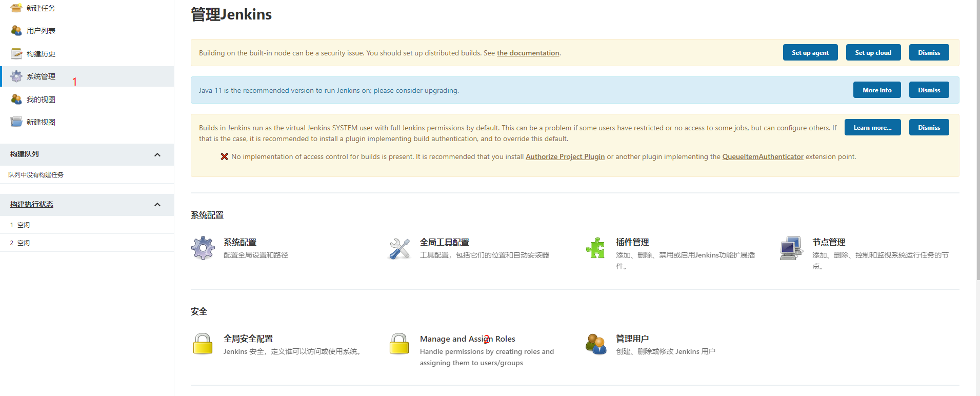980x396 pixels.
Task: Click the 全局安全配置 padlock icon
Action: pyautogui.click(x=203, y=344)
